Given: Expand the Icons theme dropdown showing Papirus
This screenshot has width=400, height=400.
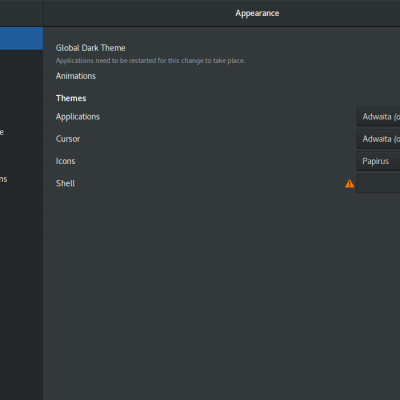Looking at the screenshot, I should [x=378, y=161].
